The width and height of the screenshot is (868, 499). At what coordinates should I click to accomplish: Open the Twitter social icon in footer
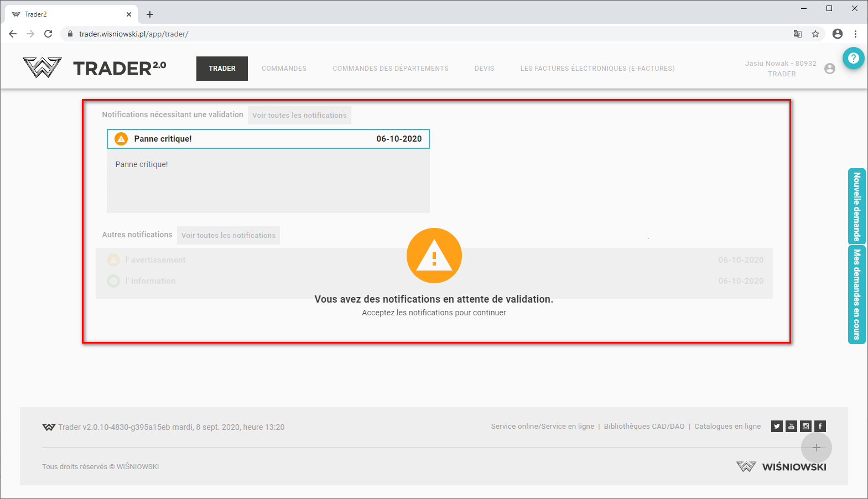777,426
